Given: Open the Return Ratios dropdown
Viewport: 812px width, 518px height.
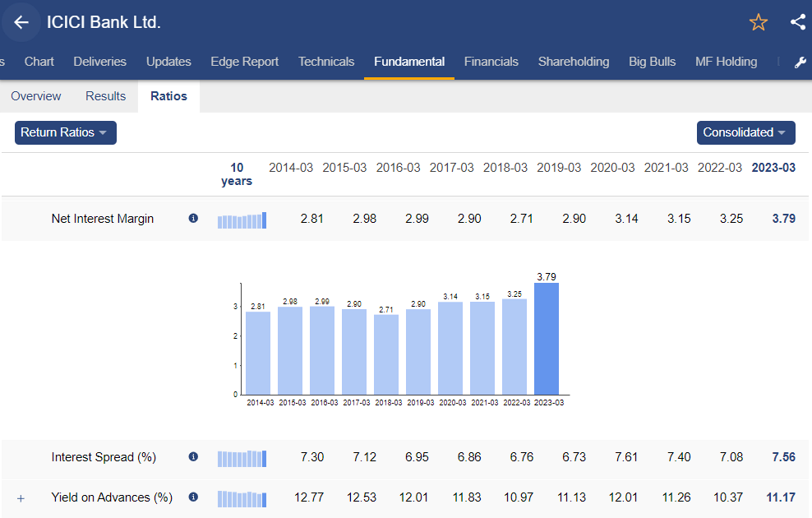Looking at the screenshot, I should [65, 132].
